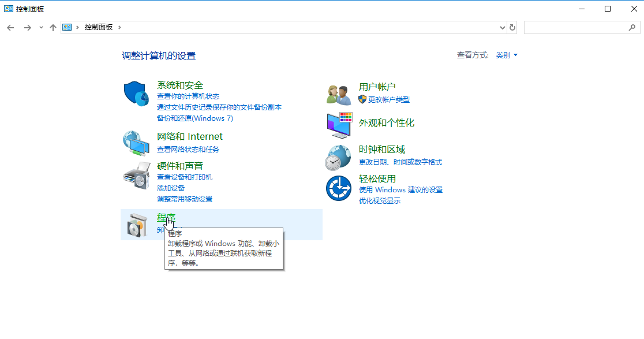Open the 时钟和区域 globe clock icon
The width and height of the screenshot is (644, 339).
pyautogui.click(x=338, y=158)
